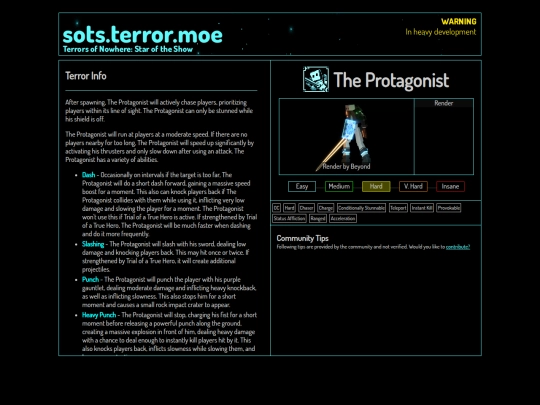The width and height of the screenshot is (540, 405).
Task: Select the Medium difficulty box
Action: tap(339, 187)
